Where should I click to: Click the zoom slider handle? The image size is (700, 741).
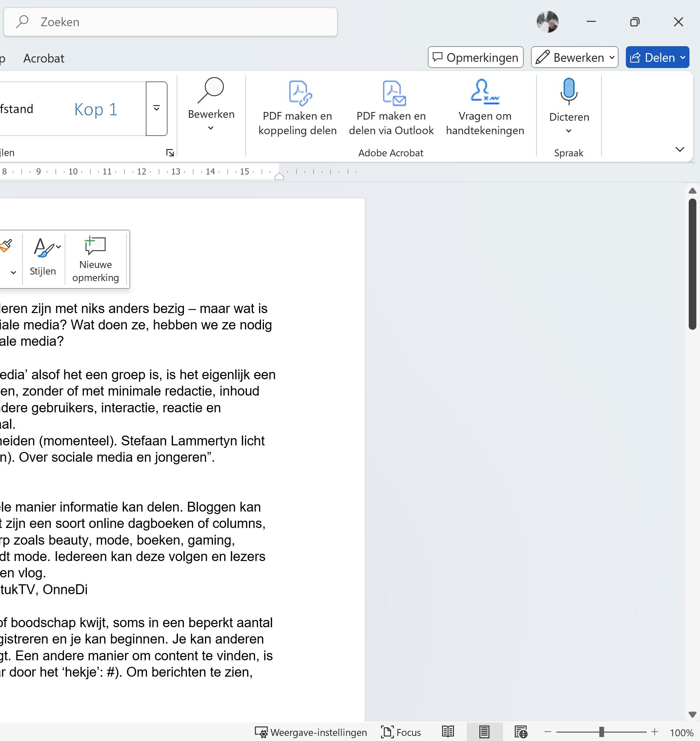[601, 732]
